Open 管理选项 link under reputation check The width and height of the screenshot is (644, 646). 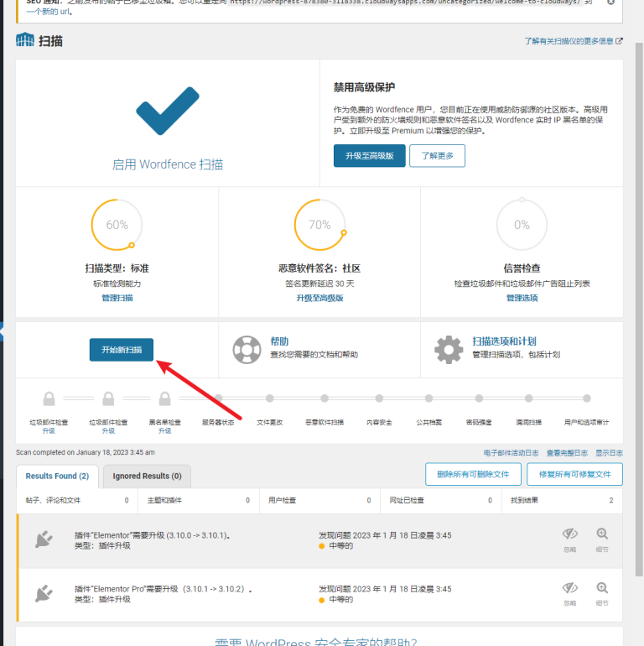522,298
